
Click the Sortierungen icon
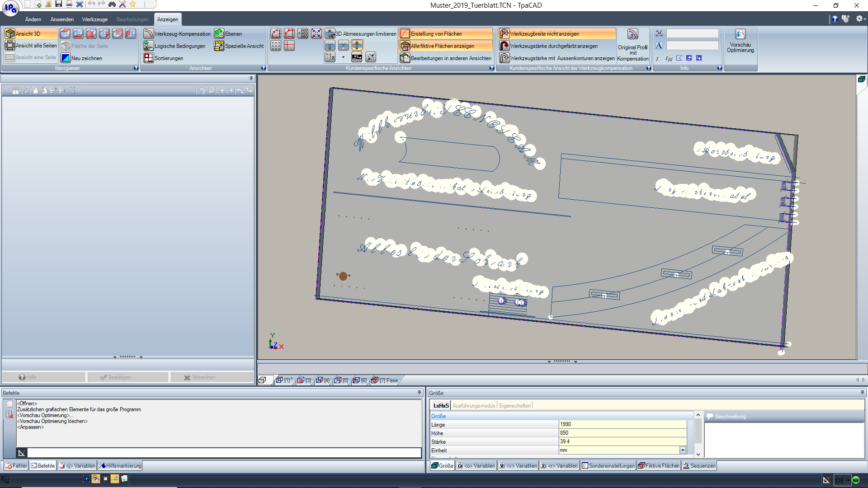pyautogui.click(x=149, y=58)
